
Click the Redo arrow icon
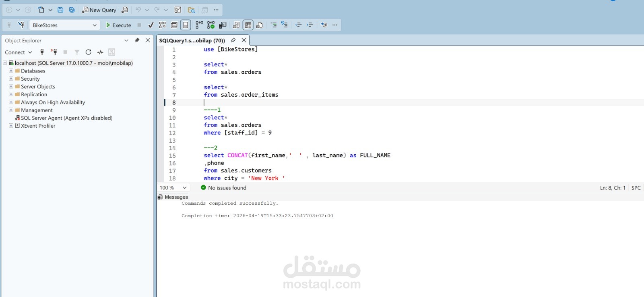[x=157, y=10]
